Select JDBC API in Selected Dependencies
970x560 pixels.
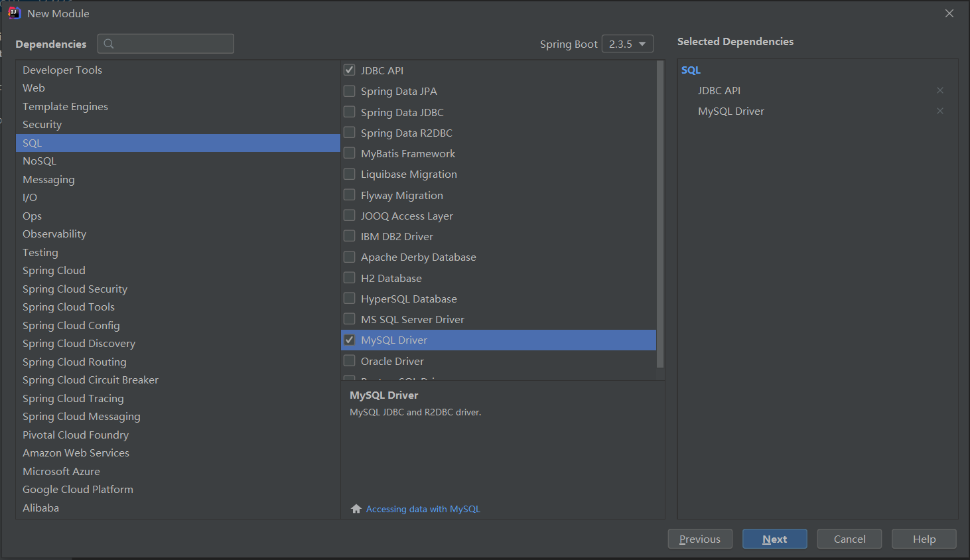coord(719,90)
